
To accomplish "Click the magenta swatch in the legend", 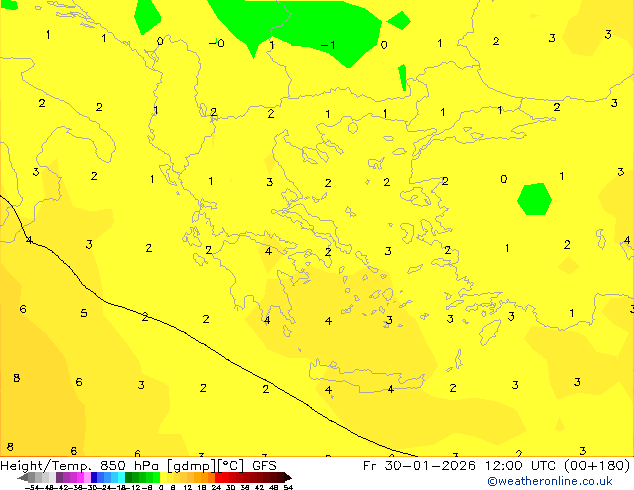I will 80,478.
